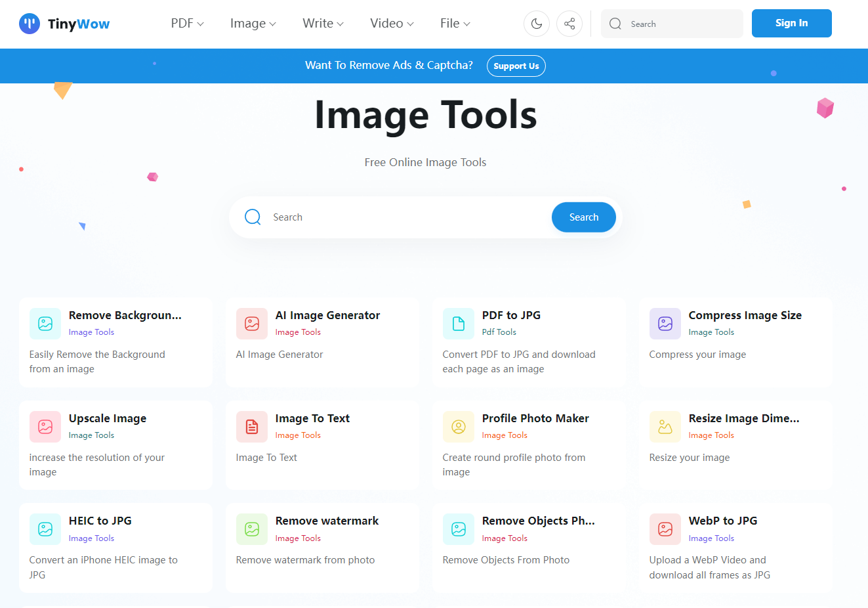The width and height of the screenshot is (868, 608).
Task: Click the Remove watermark tool icon
Action: click(252, 529)
